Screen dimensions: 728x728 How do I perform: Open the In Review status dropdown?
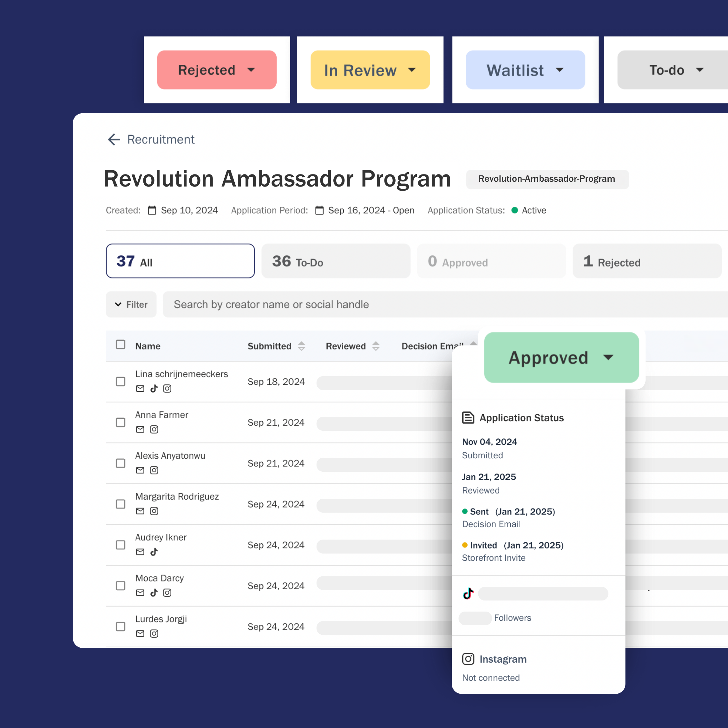(370, 70)
